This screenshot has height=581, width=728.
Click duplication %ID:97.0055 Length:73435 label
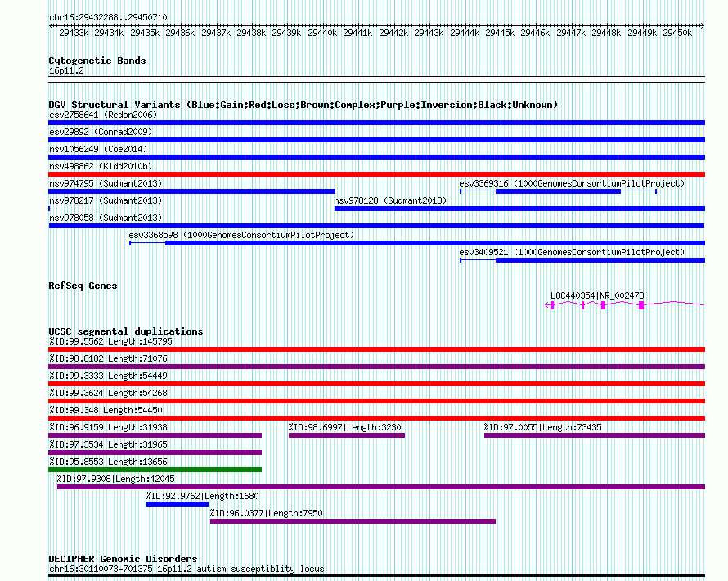click(542, 427)
